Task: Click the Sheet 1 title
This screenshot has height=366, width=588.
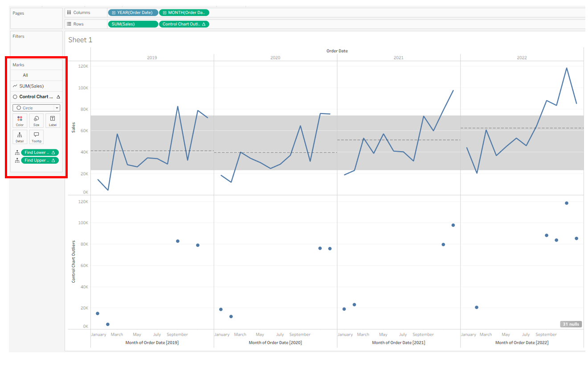Action: [x=80, y=40]
